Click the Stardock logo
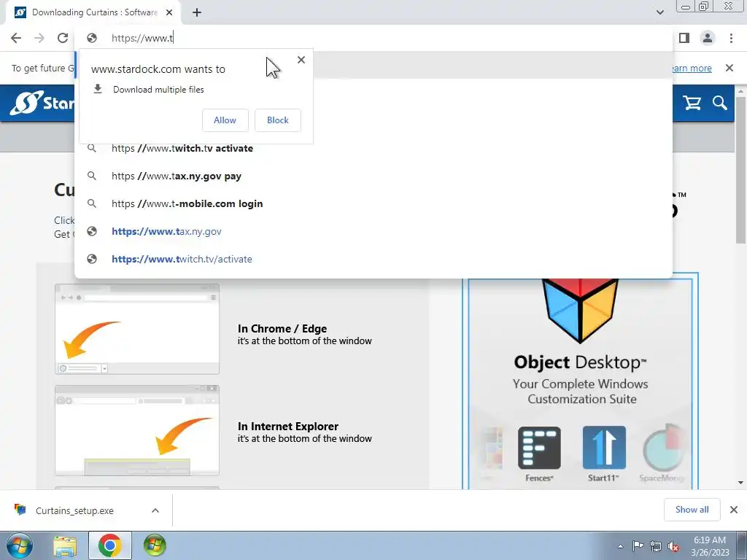 (x=42, y=103)
